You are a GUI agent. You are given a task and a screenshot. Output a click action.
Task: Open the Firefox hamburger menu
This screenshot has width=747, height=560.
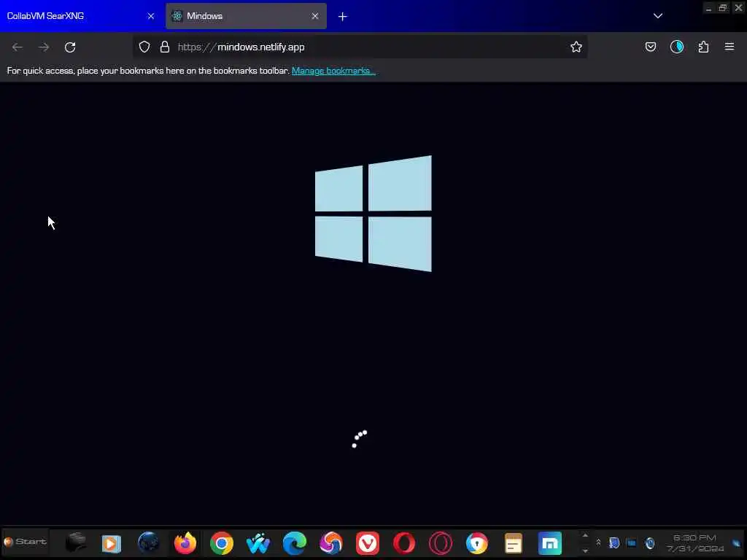(729, 47)
